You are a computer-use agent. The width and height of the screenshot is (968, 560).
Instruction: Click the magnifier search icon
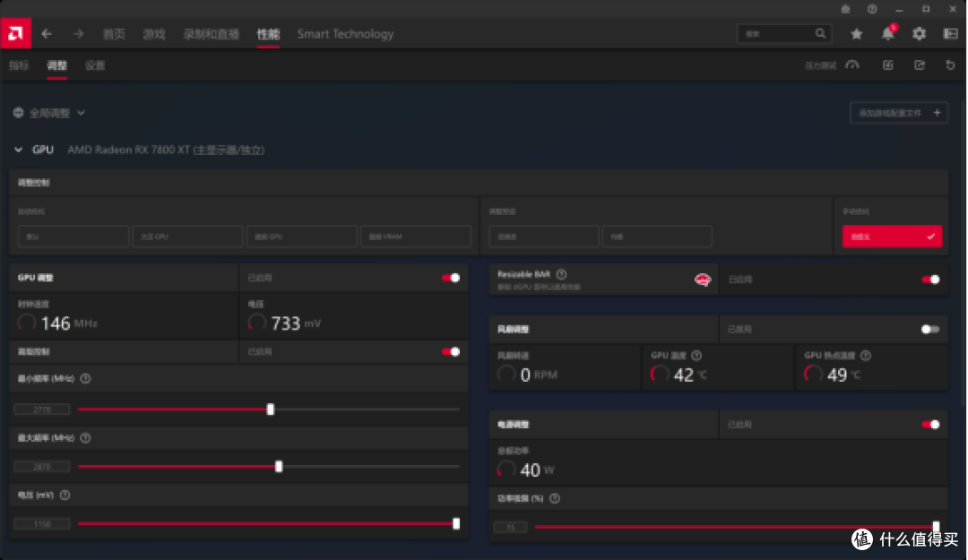coord(820,33)
